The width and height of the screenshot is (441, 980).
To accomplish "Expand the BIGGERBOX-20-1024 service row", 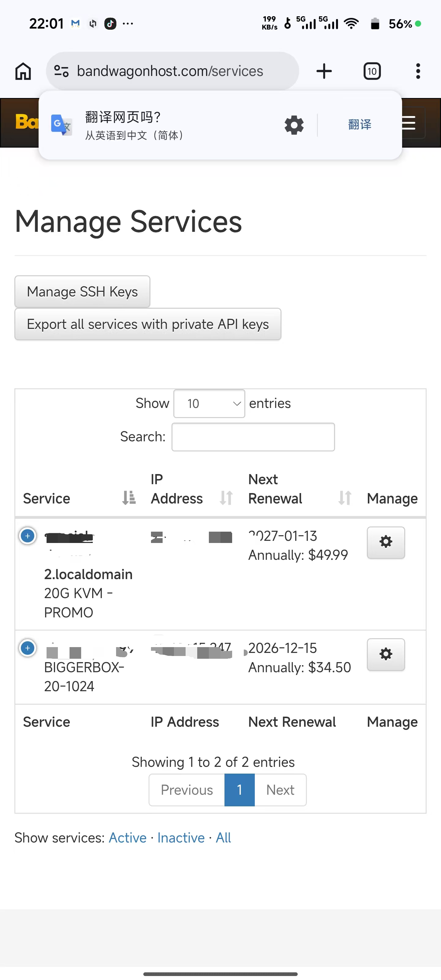I will click(x=27, y=648).
